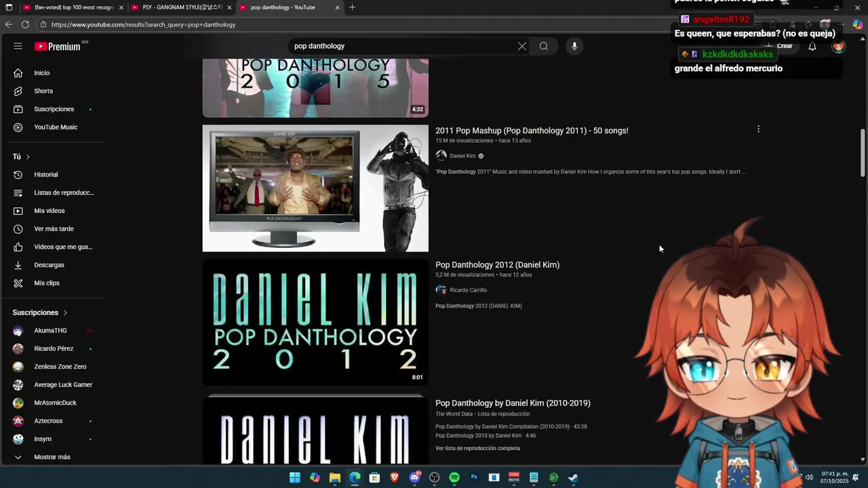Viewport: 868px width, 488px height.
Task: Click Ver lista de reproducción completa
Action: (x=477, y=448)
